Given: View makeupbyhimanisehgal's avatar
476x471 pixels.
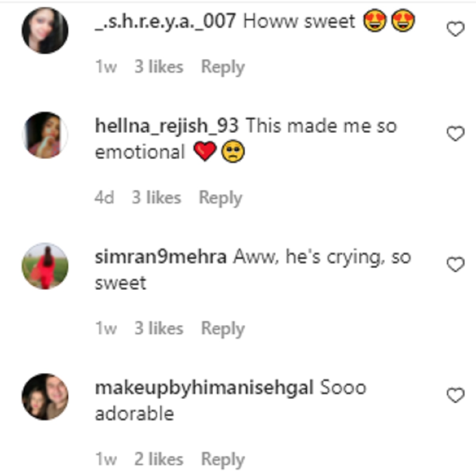Looking at the screenshot, I should point(45,396).
